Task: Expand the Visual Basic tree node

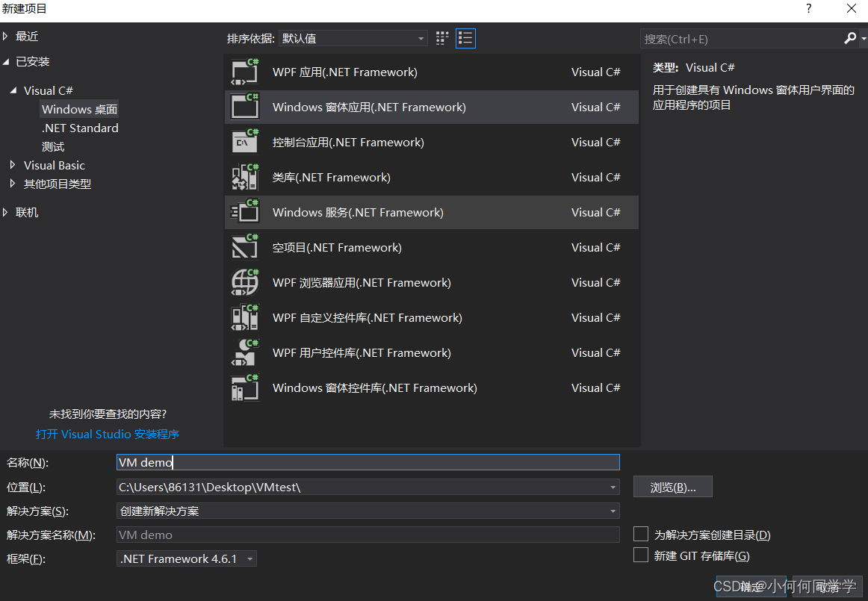Action: click(x=13, y=165)
